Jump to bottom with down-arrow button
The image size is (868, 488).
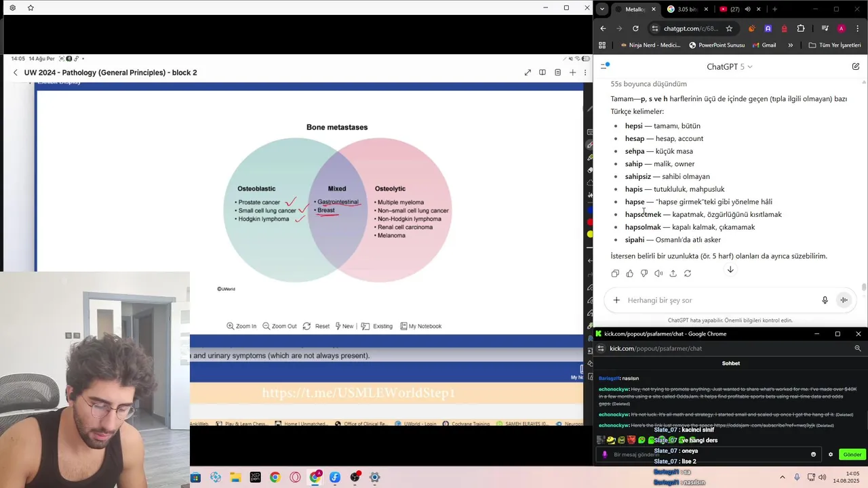point(730,270)
